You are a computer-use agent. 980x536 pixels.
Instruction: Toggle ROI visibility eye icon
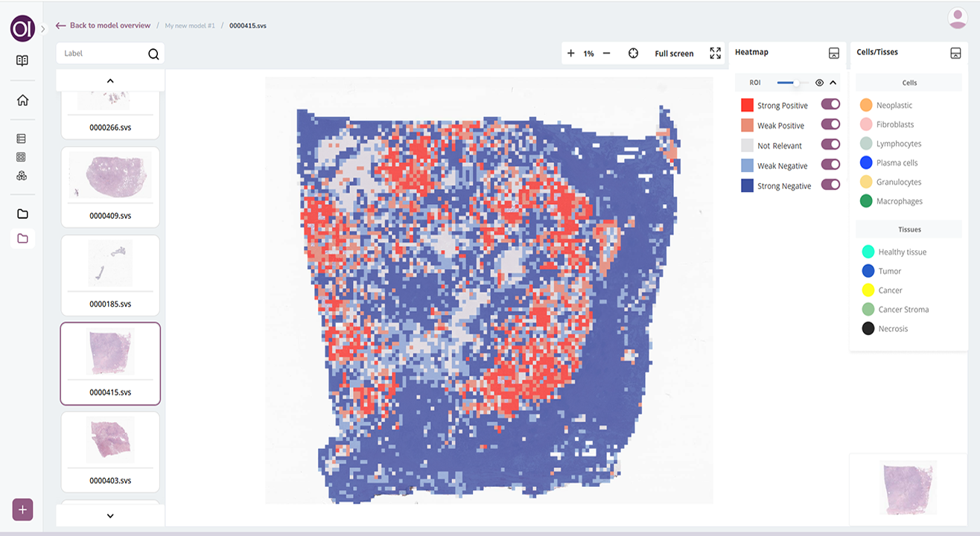(x=819, y=83)
